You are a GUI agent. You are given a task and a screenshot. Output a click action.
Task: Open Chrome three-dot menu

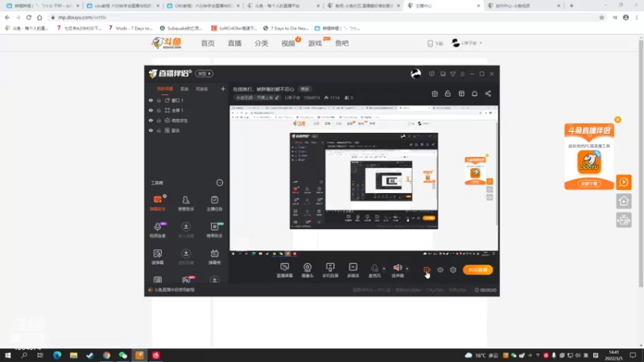click(x=637, y=17)
